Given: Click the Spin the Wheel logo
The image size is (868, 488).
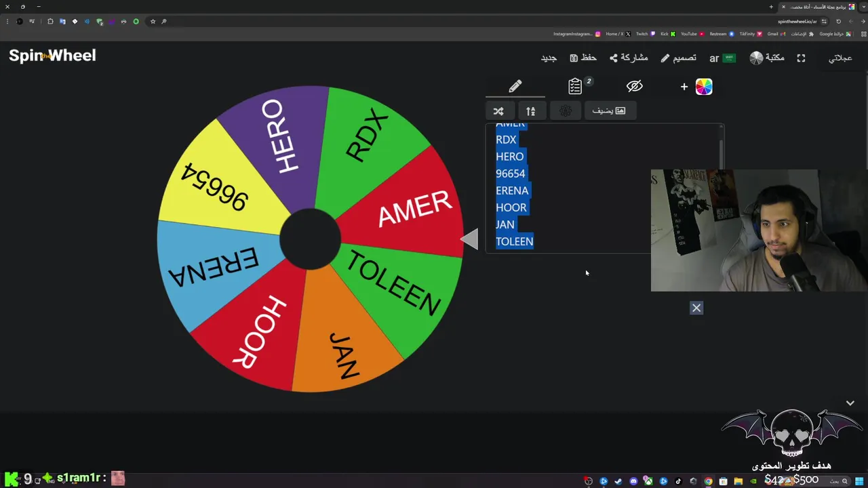Looking at the screenshot, I should click(52, 56).
